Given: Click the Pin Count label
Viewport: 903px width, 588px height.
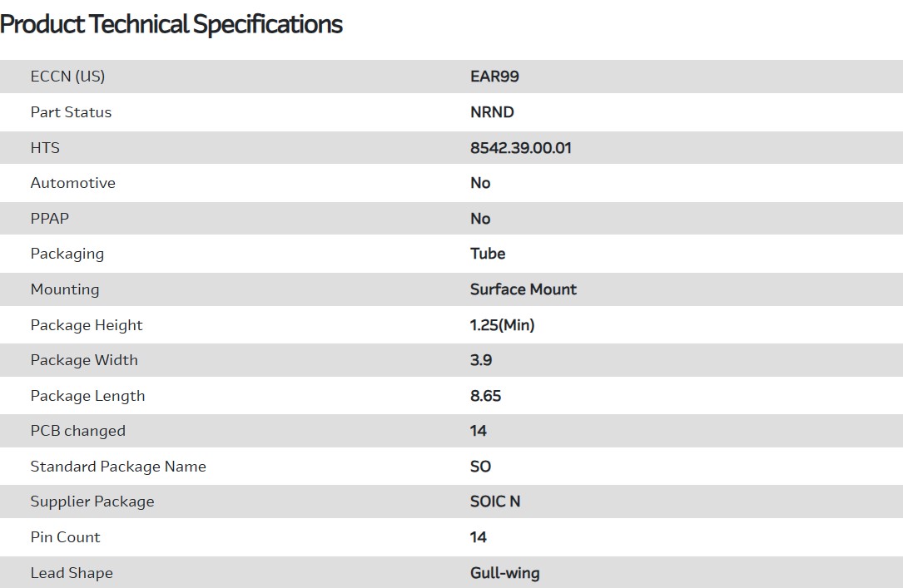Looking at the screenshot, I should click(x=65, y=537).
